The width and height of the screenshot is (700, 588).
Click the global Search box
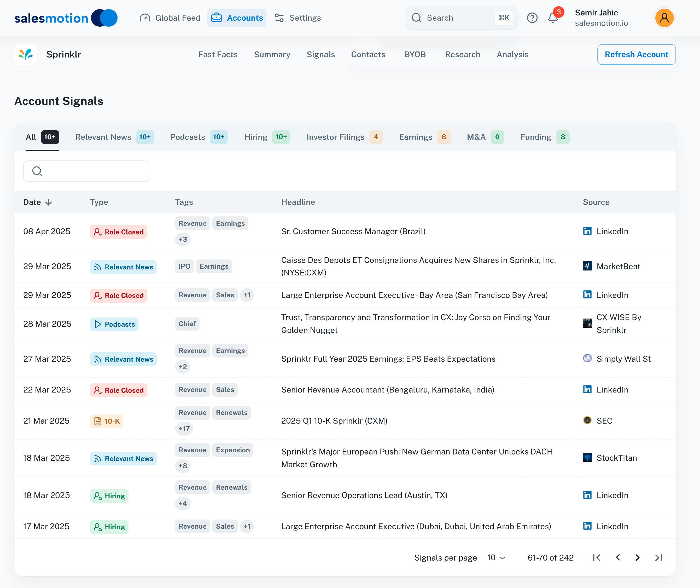pos(462,18)
